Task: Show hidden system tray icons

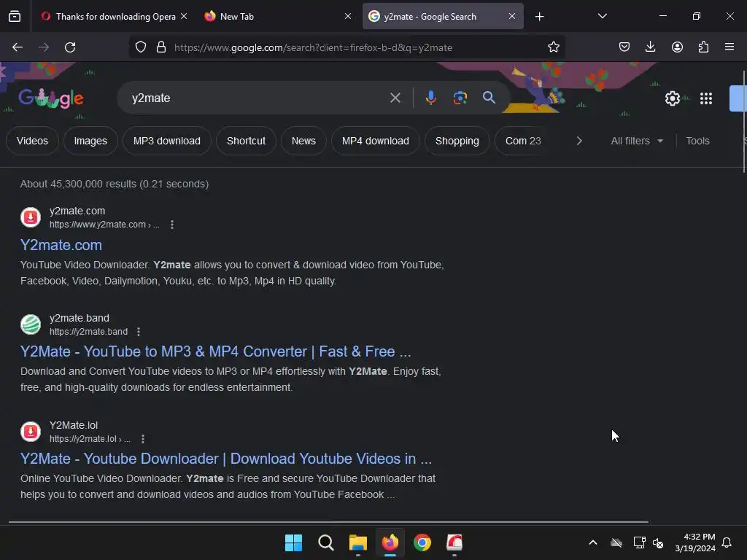Action: tap(593, 542)
